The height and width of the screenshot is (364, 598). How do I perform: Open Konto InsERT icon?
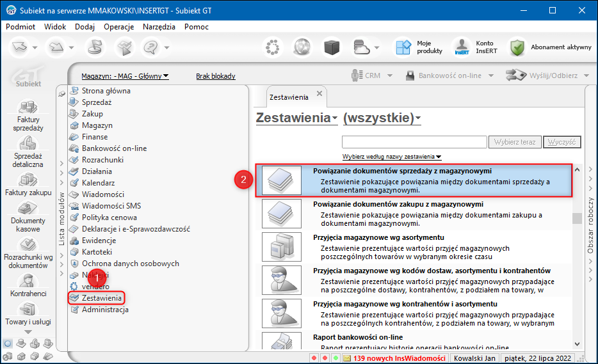[x=462, y=47]
